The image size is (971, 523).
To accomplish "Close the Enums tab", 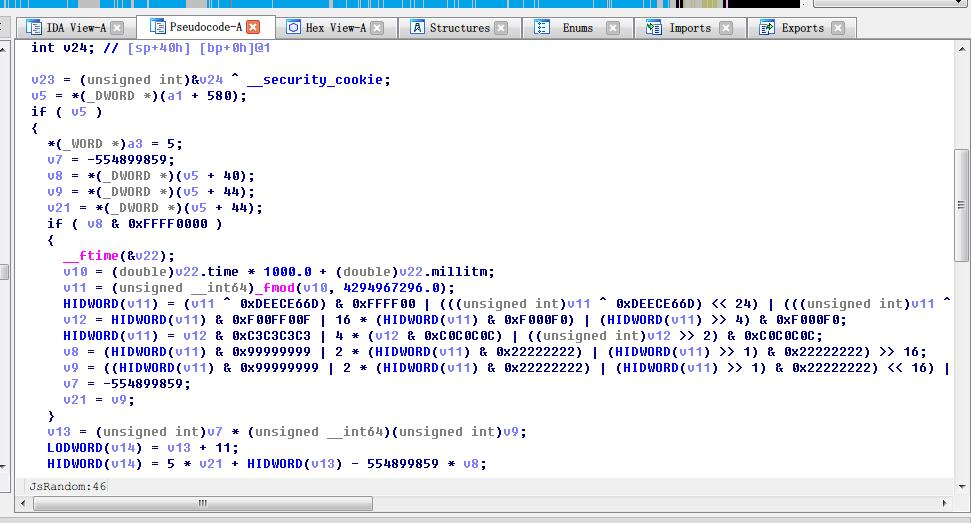I will (613, 28).
